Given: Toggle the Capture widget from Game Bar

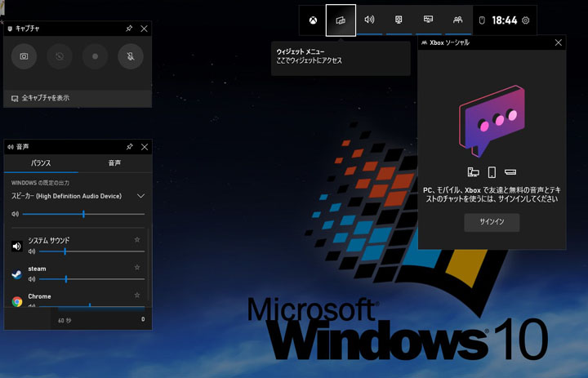Looking at the screenshot, I should coord(399,20).
